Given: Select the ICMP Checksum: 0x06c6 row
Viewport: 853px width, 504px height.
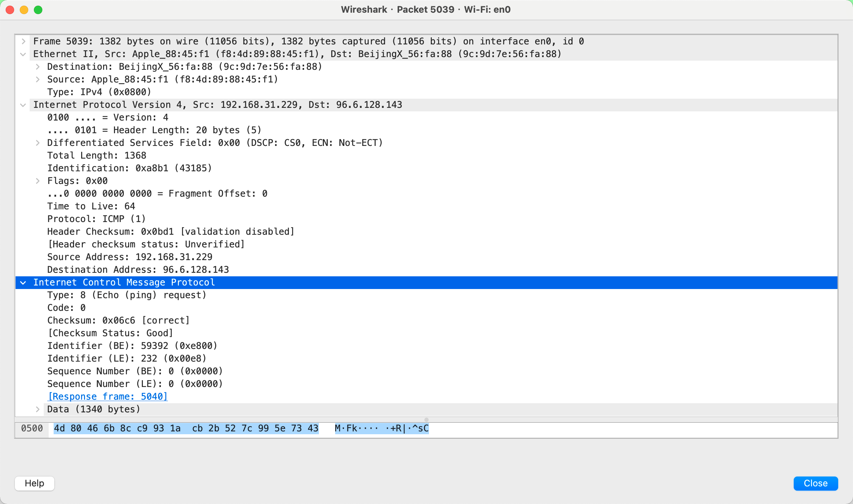Looking at the screenshot, I should [x=119, y=321].
